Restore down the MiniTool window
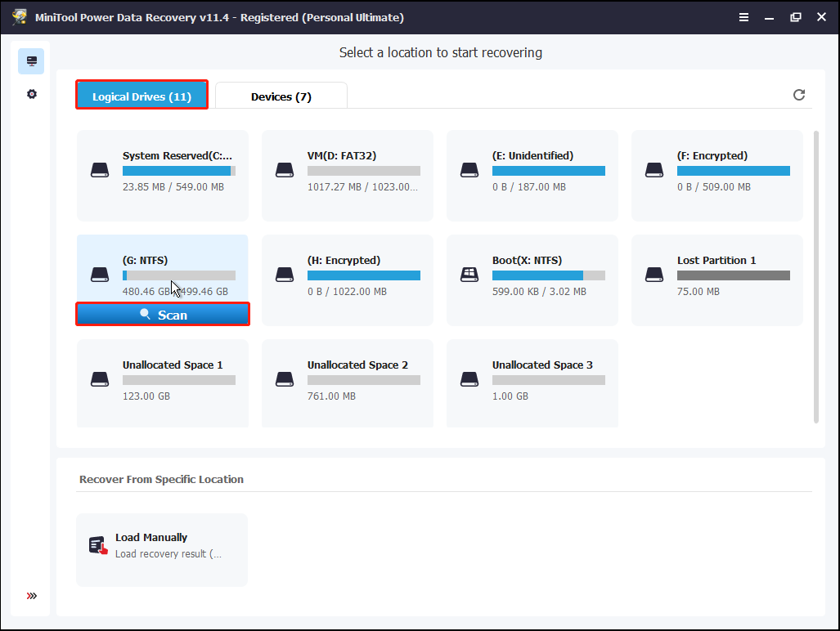The width and height of the screenshot is (840, 631). (x=796, y=17)
